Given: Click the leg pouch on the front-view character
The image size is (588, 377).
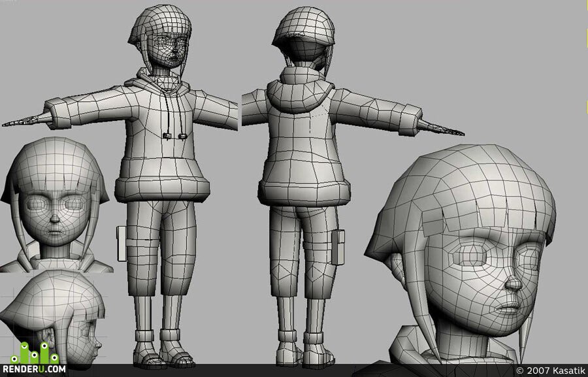Looking at the screenshot, I should point(122,244).
